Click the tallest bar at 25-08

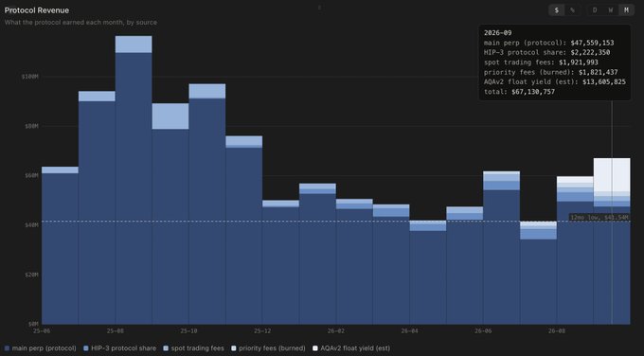pyautogui.click(x=134, y=180)
